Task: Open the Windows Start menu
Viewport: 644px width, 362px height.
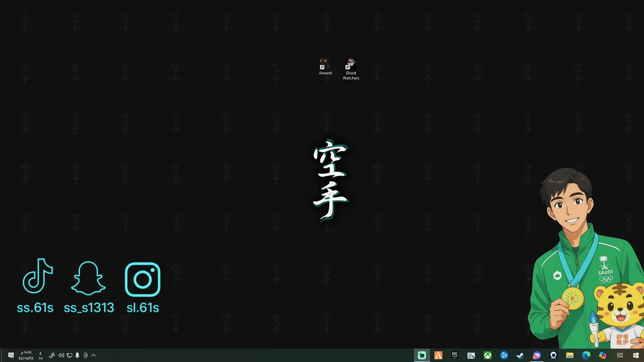Action: pyautogui.click(x=636, y=355)
